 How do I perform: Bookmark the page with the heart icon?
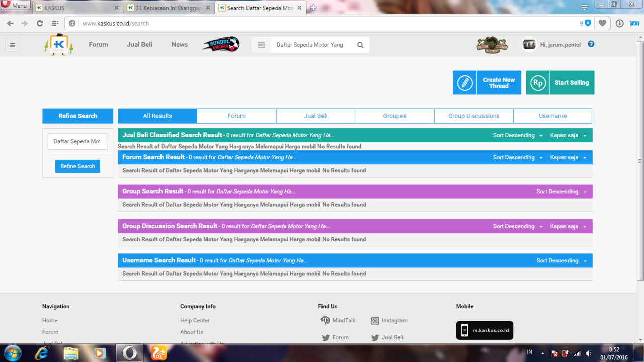[602, 23]
